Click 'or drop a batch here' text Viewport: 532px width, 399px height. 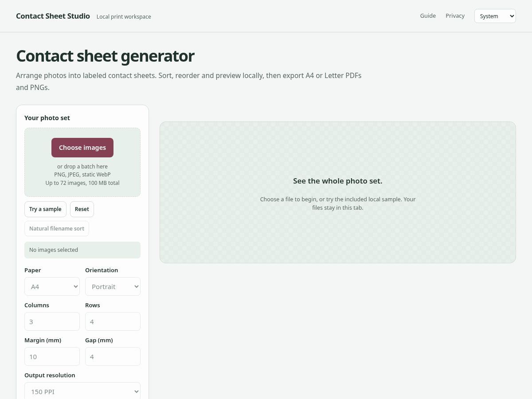(82, 167)
